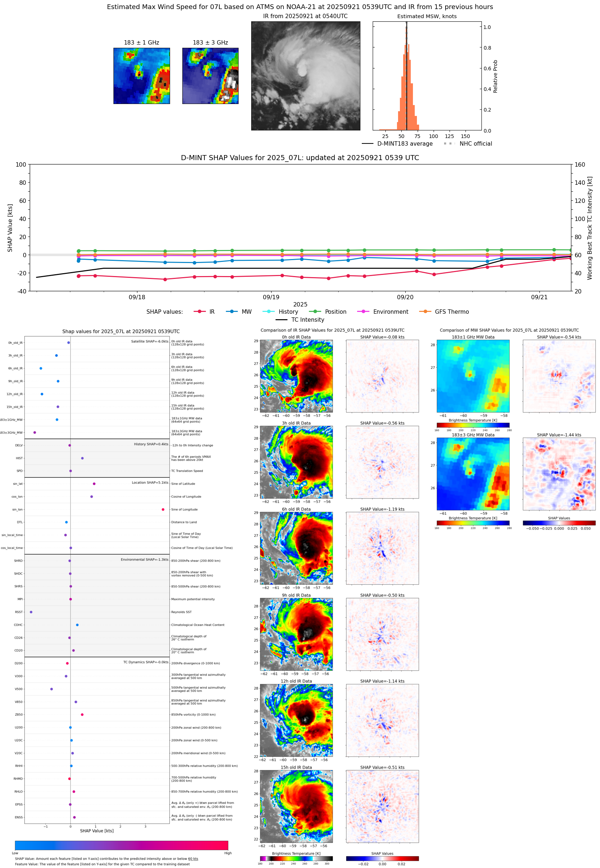The height and width of the screenshot is (868, 600).
Task: Click the underlined 60 kts text
Action: click(x=193, y=859)
